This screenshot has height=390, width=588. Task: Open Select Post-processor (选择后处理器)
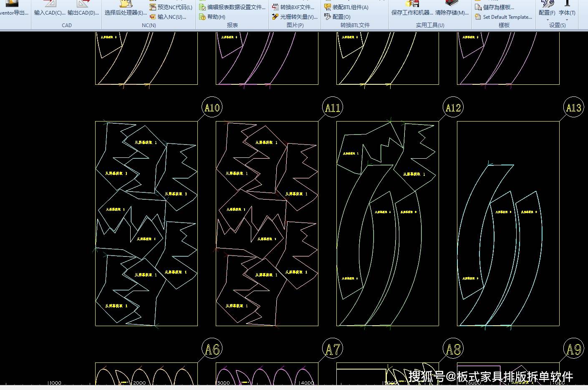pyautogui.click(x=125, y=5)
